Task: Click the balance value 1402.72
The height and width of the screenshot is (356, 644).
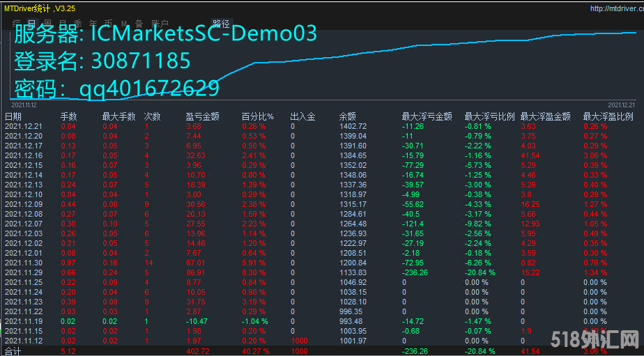Action: point(353,126)
